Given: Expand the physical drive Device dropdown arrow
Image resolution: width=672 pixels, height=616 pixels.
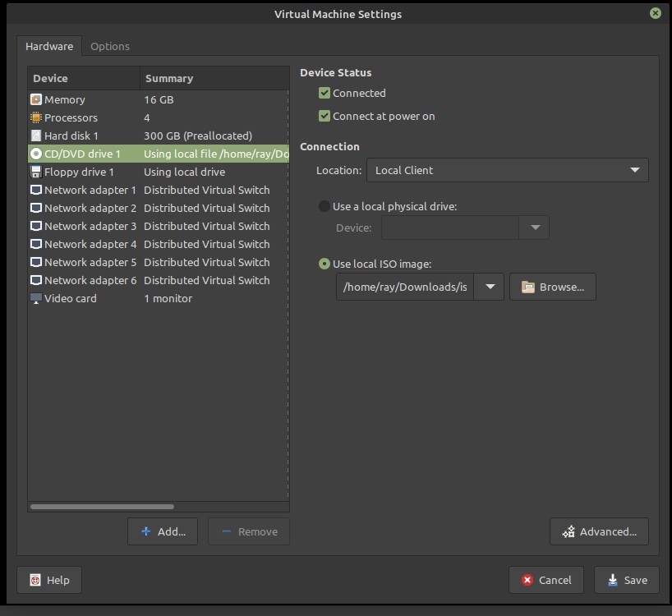Looking at the screenshot, I should coord(535,228).
